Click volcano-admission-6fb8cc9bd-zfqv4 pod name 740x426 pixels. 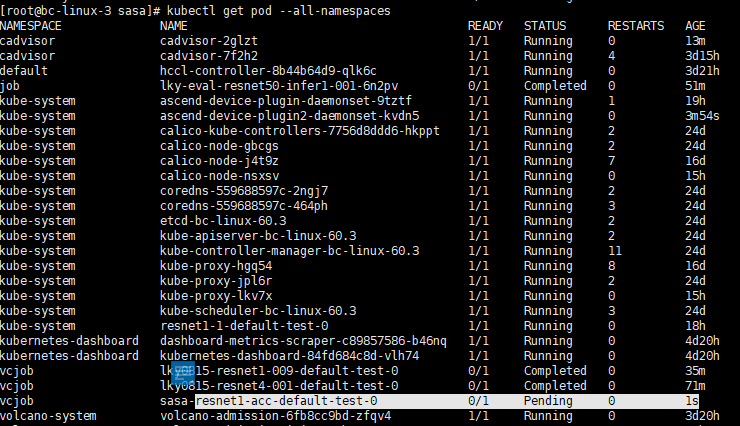pyautogui.click(x=276, y=416)
